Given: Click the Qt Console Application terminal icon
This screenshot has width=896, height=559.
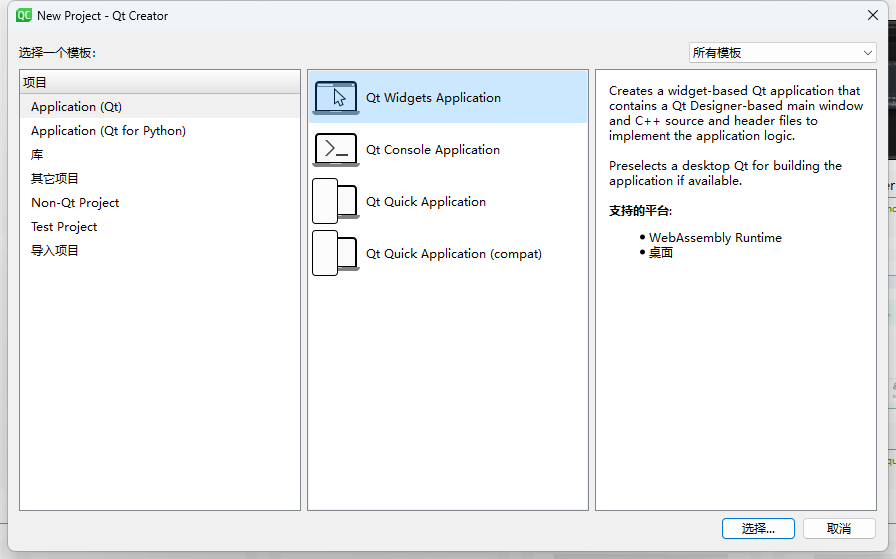Looking at the screenshot, I should (336, 150).
